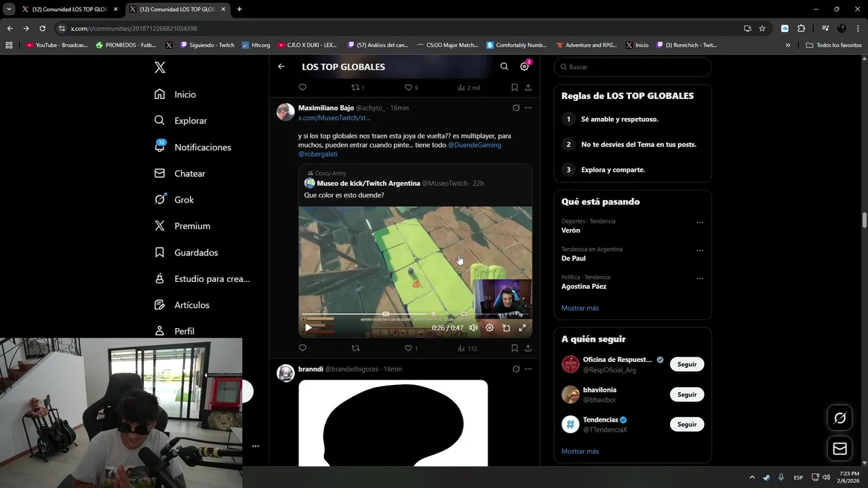Screen dimensions: 868x488
Task: Show hidden system tray icons
Action: (751, 477)
